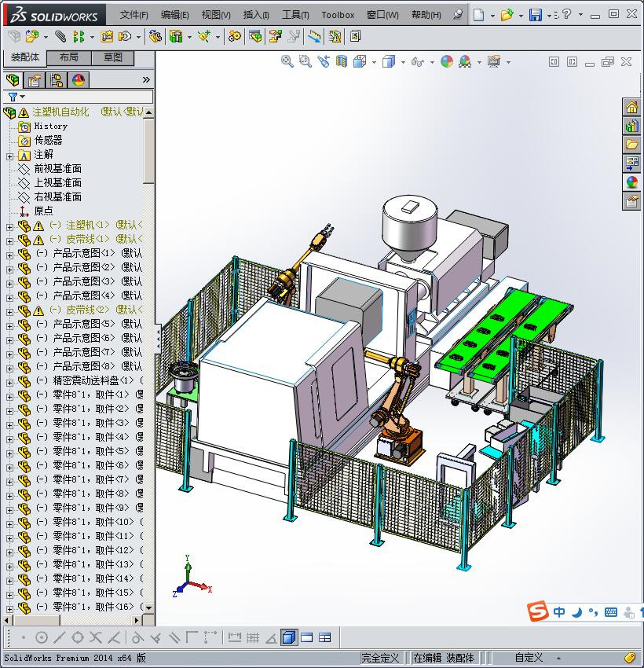Open the 视图(V) menu
This screenshot has height=668, width=644.
pyautogui.click(x=216, y=15)
